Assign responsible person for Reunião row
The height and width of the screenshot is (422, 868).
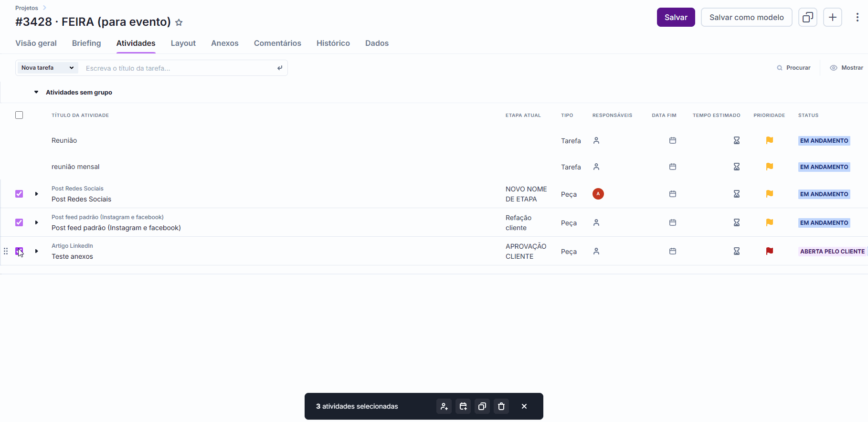596,140
